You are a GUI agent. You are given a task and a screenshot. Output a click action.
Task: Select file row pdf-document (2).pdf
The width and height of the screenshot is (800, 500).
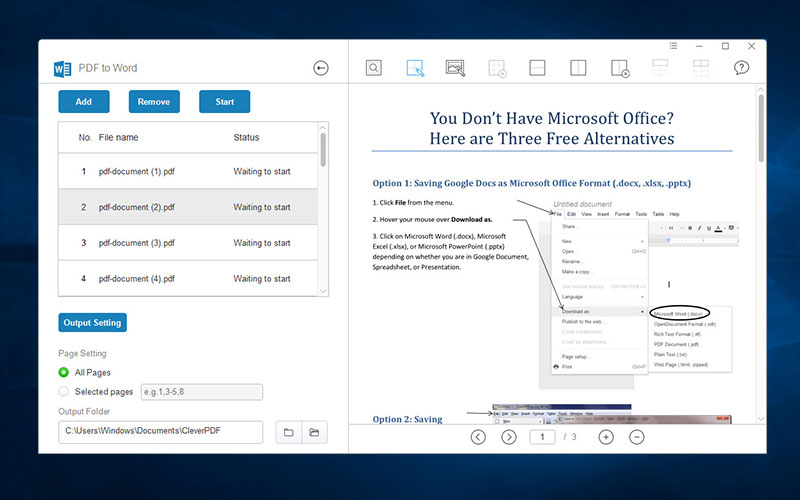(x=188, y=207)
